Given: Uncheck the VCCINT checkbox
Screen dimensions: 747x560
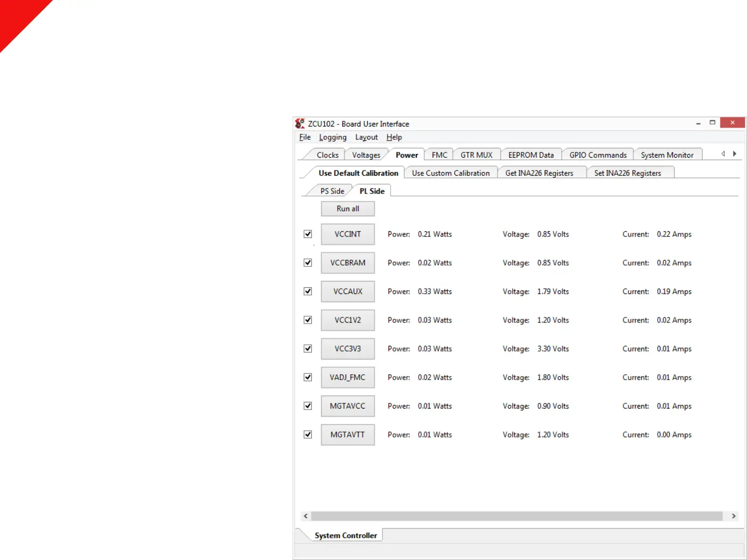Looking at the screenshot, I should pyautogui.click(x=308, y=234).
